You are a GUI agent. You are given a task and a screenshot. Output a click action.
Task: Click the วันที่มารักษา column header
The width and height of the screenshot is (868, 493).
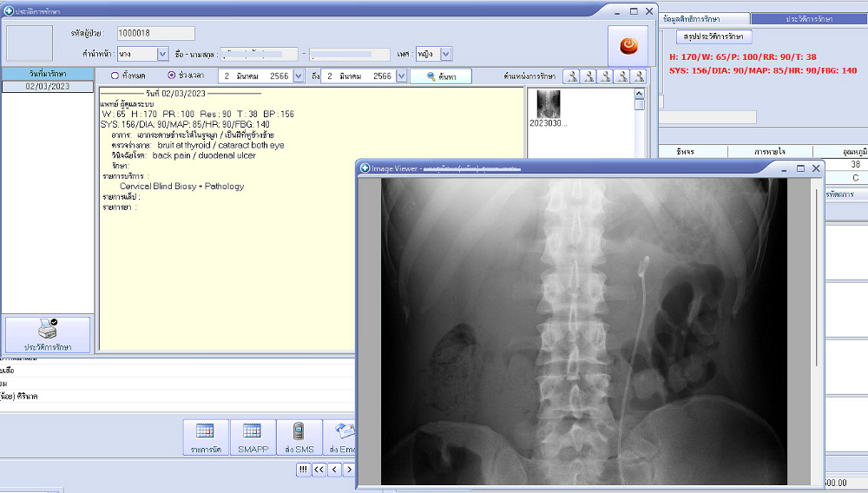tap(48, 74)
